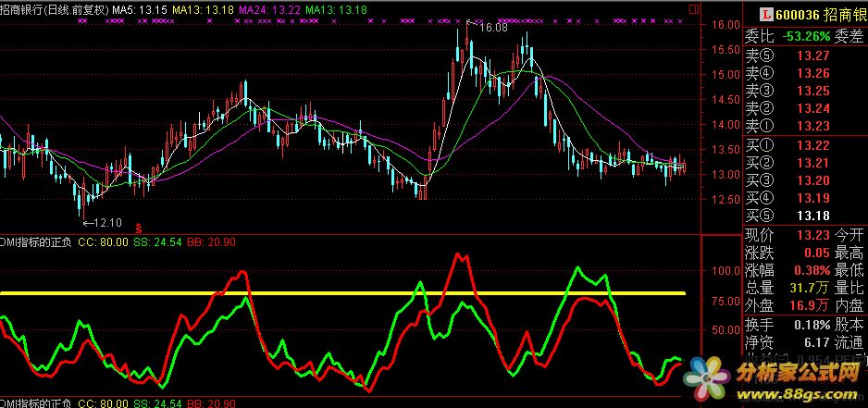Viewport: 868px width, 408px height.
Task: Click the 涨跌 0.05 value
Action: [x=818, y=253]
